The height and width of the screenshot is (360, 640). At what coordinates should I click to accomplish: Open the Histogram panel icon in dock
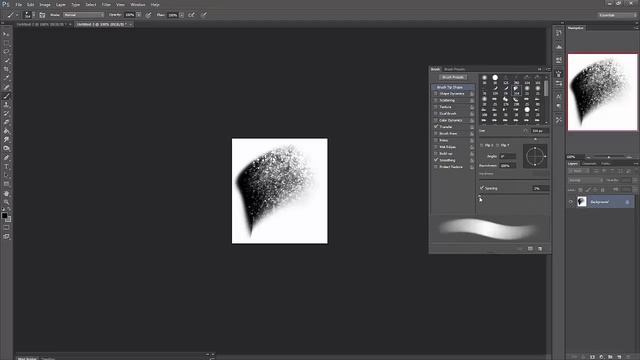click(559, 47)
